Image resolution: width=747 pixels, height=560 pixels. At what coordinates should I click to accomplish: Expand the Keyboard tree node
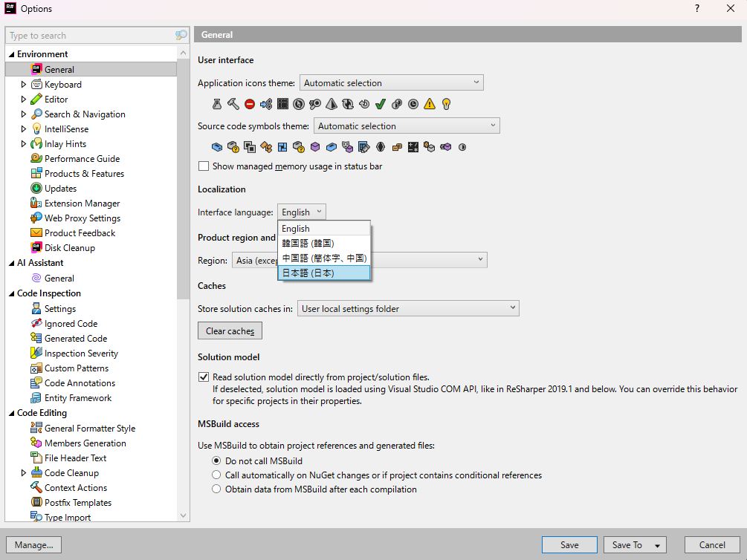(23, 84)
